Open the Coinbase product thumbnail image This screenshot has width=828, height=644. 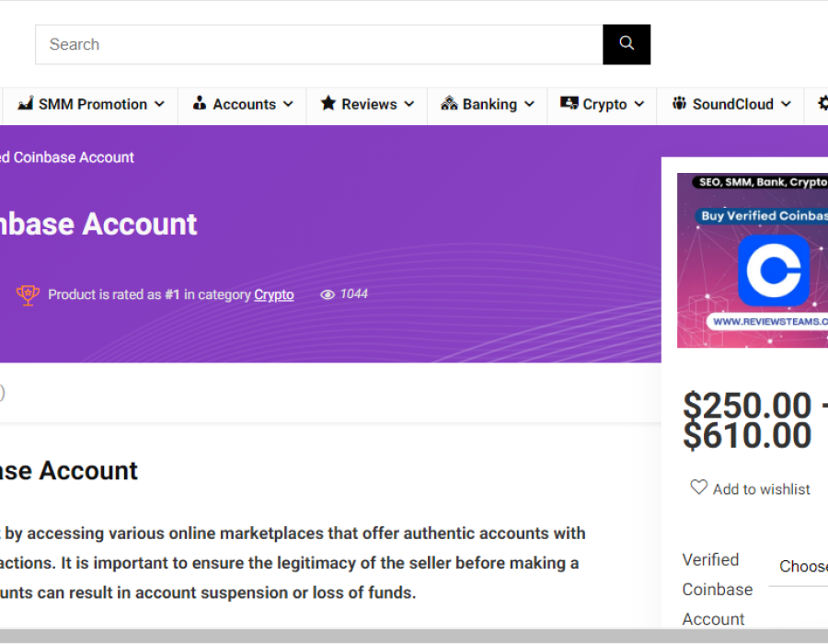point(753,260)
